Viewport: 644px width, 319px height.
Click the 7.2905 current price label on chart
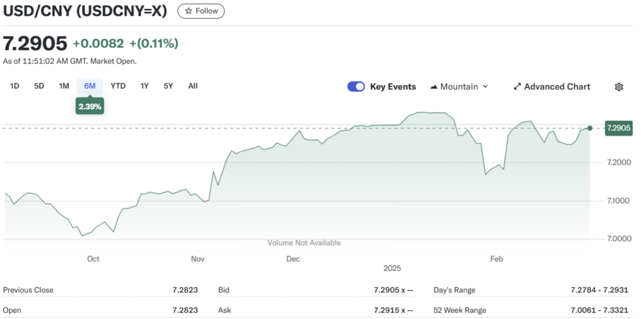[x=618, y=128]
